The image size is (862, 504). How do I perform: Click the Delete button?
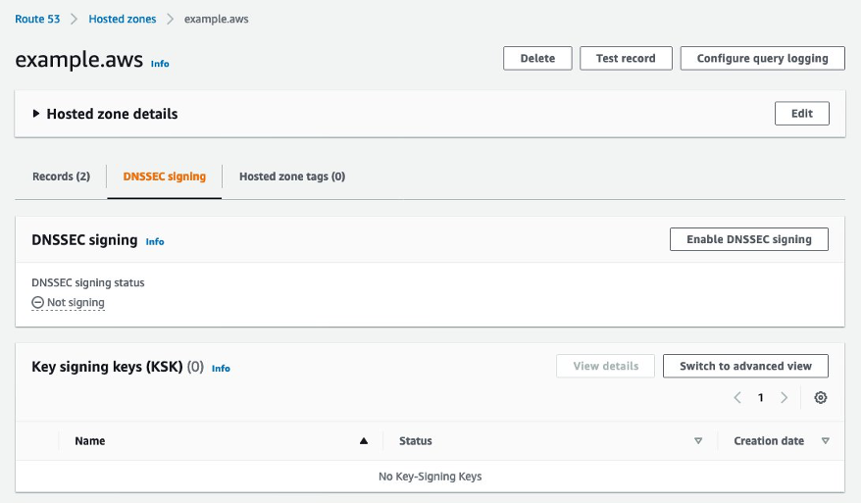click(537, 58)
